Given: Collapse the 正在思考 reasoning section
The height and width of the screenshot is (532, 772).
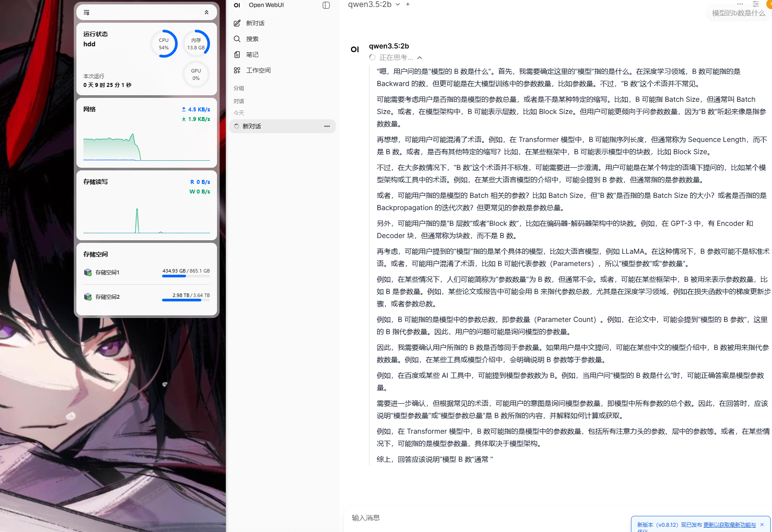Looking at the screenshot, I should (x=419, y=57).
